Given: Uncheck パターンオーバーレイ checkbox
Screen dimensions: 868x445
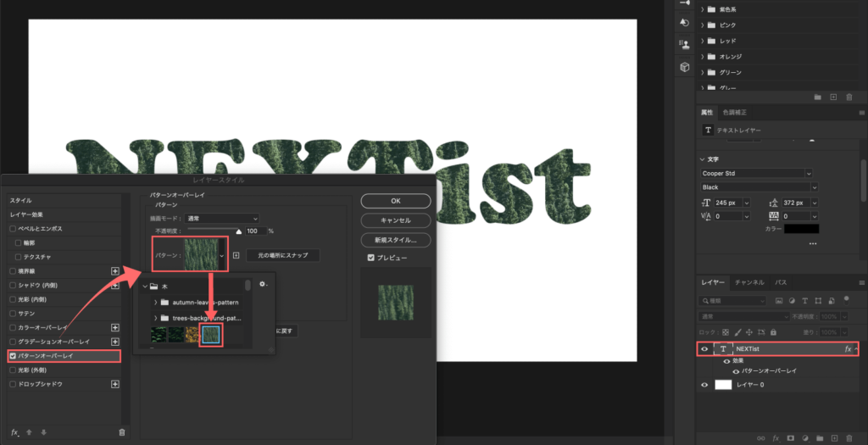Looking at the screenshot, I should pos(13,356).
